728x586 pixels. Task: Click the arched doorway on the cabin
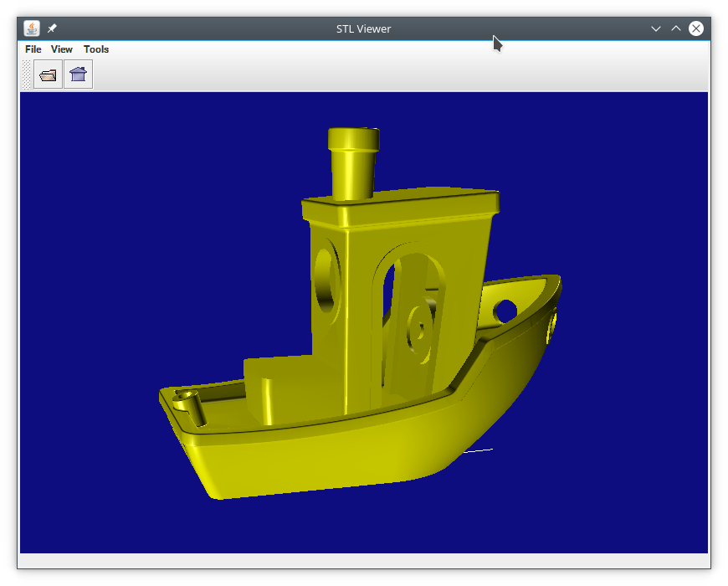coord(408,321)
